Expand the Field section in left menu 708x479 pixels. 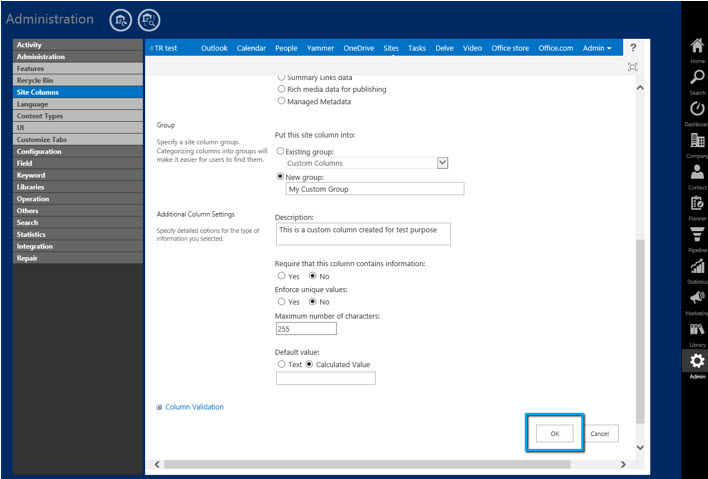pyautogui.click(x=78, y=163)
